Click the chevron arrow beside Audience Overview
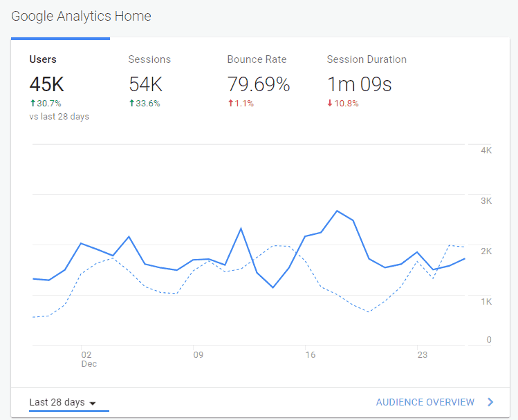The width and height of the screenshot is (518, 420). 490,402
